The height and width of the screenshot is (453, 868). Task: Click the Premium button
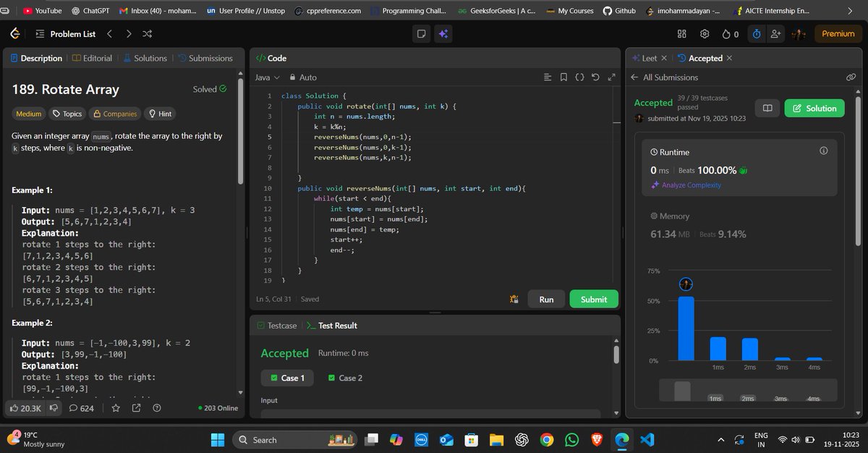coord(838,34)
